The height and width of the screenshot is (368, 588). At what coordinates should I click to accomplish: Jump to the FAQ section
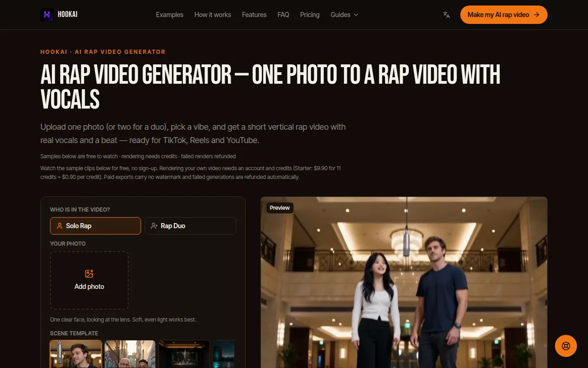coord(283,15)
